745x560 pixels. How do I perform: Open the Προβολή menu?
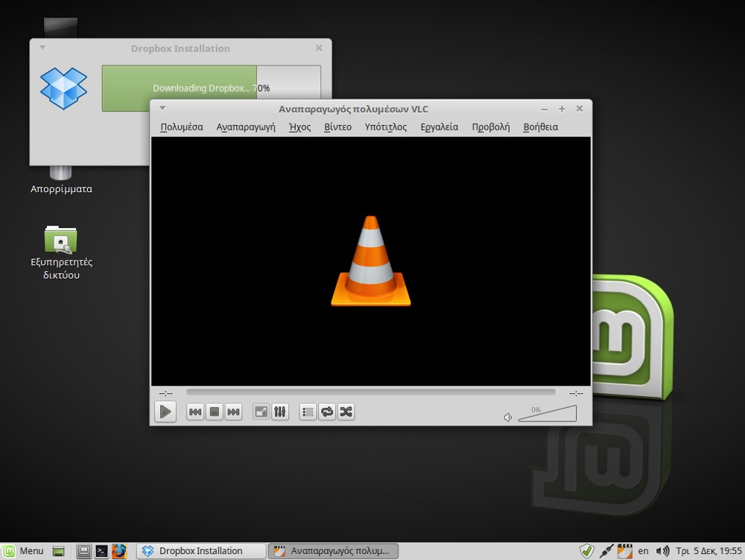pyautogui.click(x=491, y=127)
